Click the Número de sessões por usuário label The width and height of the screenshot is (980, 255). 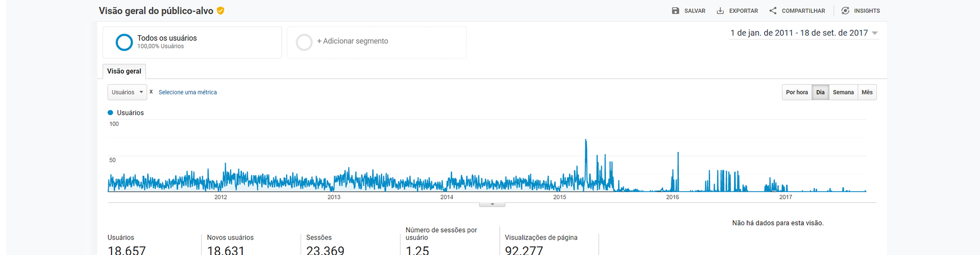tap(442, 234)
